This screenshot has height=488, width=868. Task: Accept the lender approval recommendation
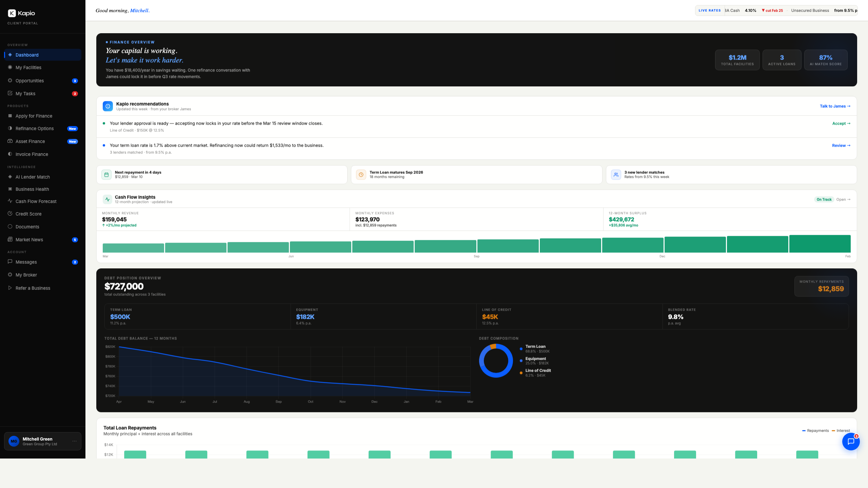tap(841, 123)
